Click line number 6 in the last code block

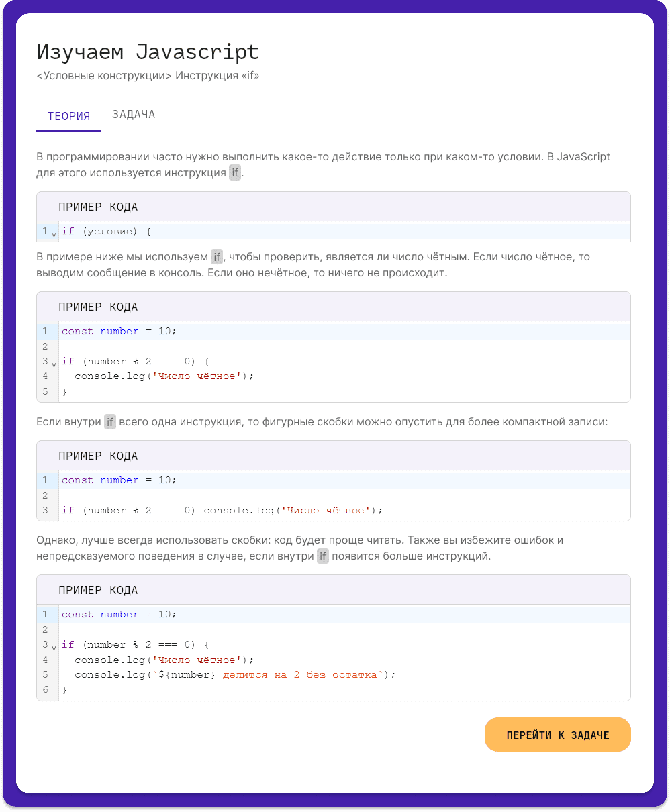click(45, 689)
